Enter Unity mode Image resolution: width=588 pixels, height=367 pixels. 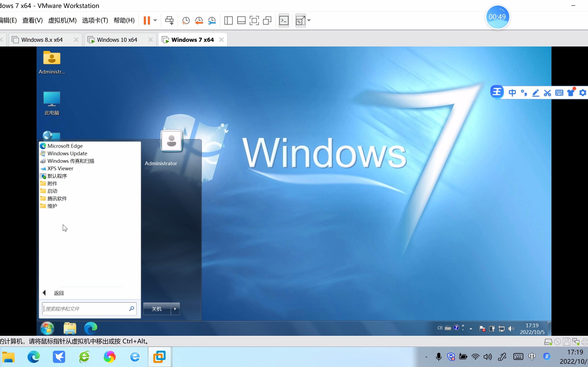tap(267, 20)
